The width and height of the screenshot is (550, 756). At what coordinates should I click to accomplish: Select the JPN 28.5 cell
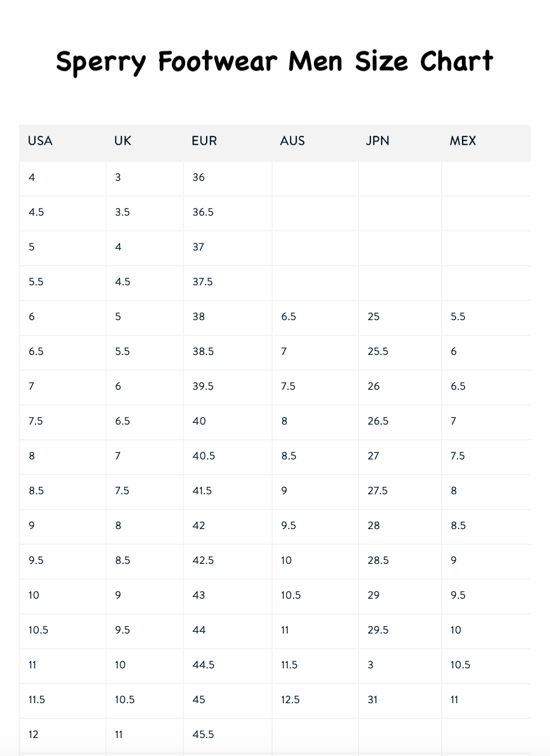point(378,561)
